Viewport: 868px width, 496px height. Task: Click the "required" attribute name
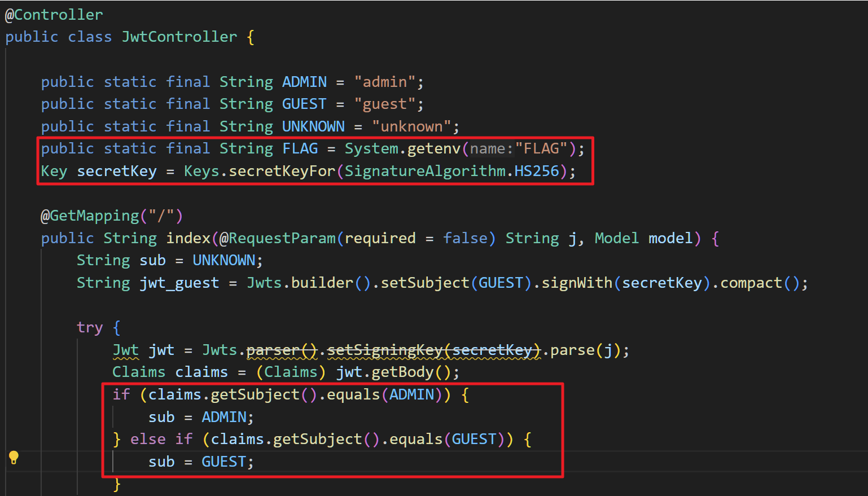pyautogui.click(x=380, y=238)
